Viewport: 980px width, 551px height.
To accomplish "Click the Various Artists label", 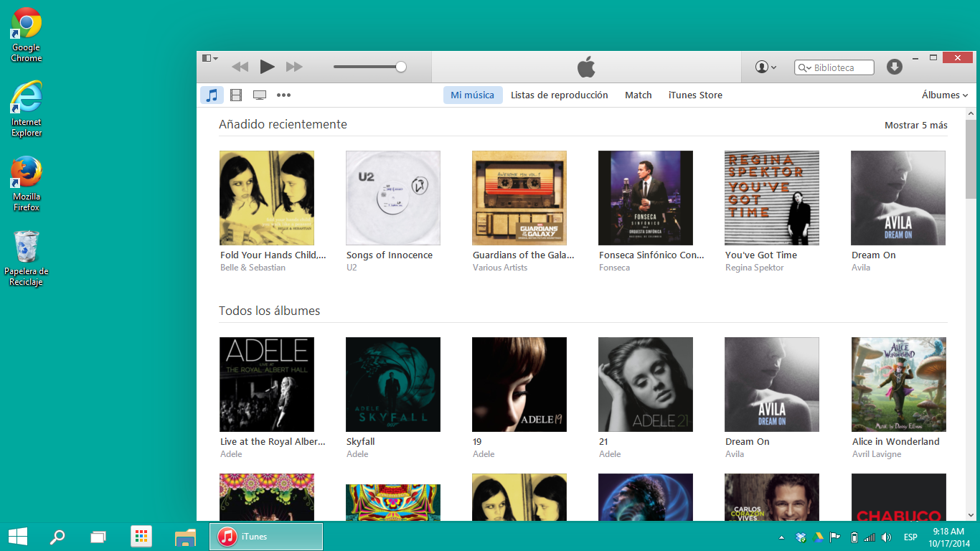I will (500, 268).
